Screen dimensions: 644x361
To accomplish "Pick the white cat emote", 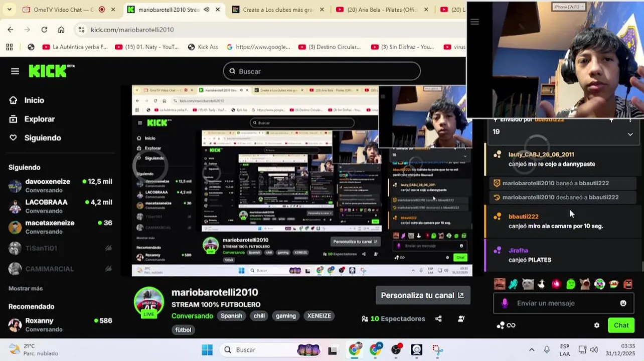I will [x=527, y=284].
